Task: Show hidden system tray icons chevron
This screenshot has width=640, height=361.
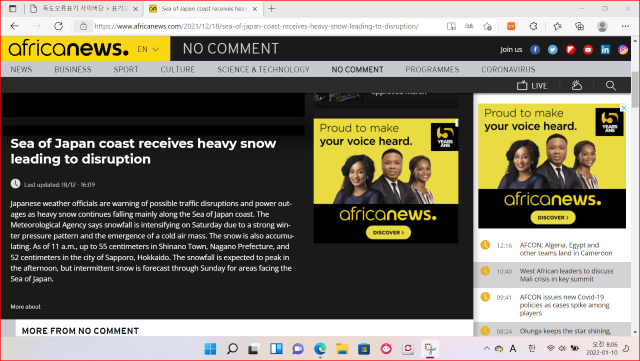Action: [x=487, y=348]
